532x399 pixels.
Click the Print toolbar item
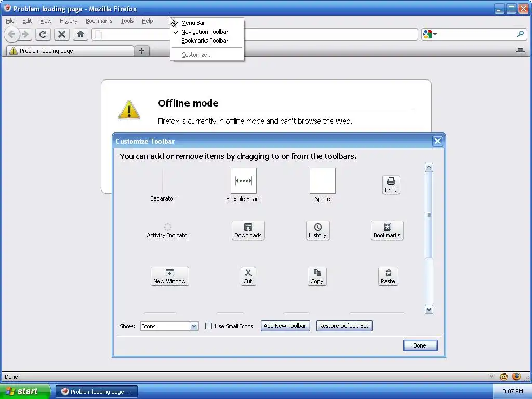(391, 185)
